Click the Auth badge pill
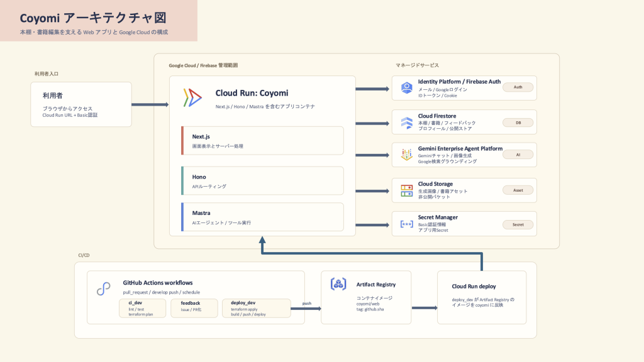644x362 pixels. [x=518, y=87]
